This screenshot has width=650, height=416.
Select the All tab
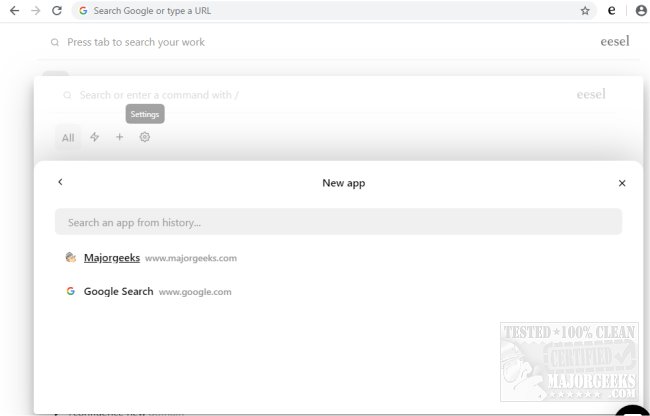click(x=68, y=138)
